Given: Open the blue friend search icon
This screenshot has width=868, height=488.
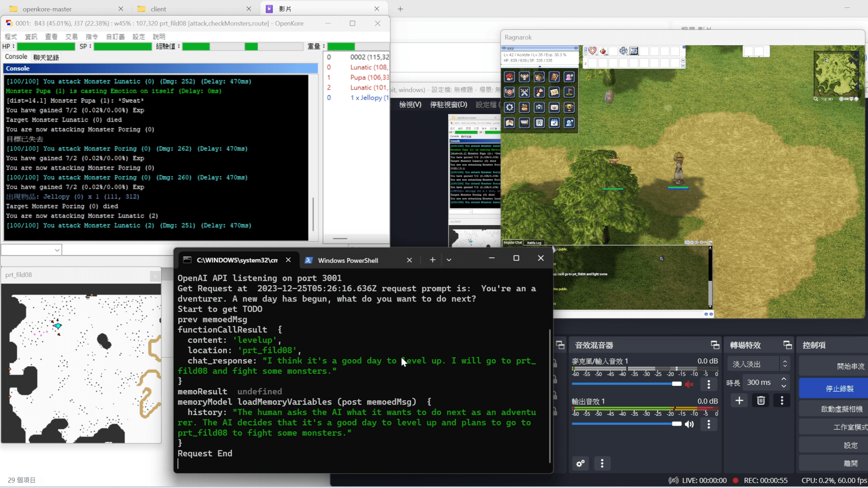Looking at the screenshot, I should click(569, 123).
